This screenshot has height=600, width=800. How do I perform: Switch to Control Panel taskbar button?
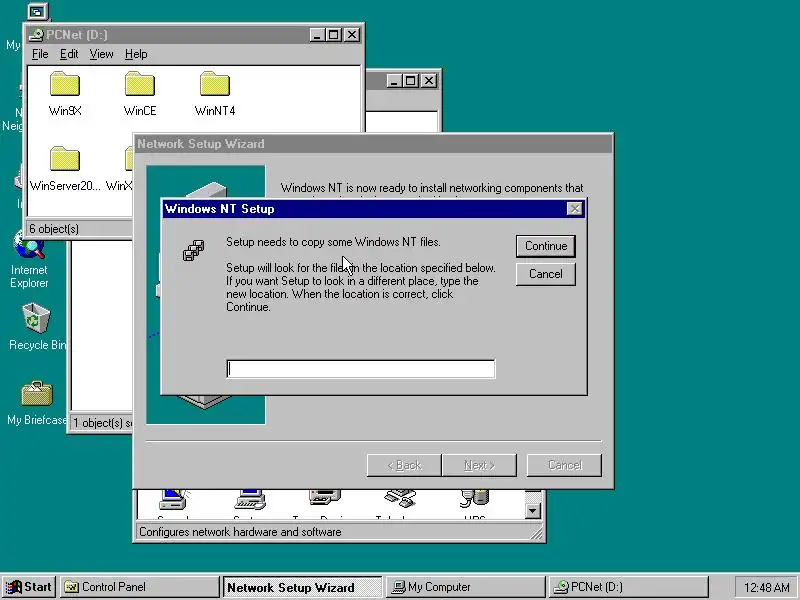140,587
